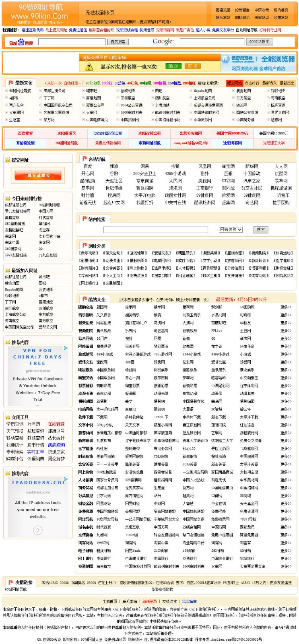Open the 上海地铁 link in 最新来访
This screenshot has width=299, height=644.
tap(162, 105)
